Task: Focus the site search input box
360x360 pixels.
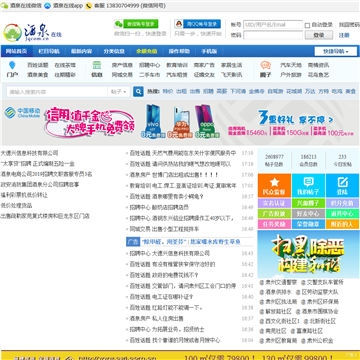Action: (x=57, y=92)
